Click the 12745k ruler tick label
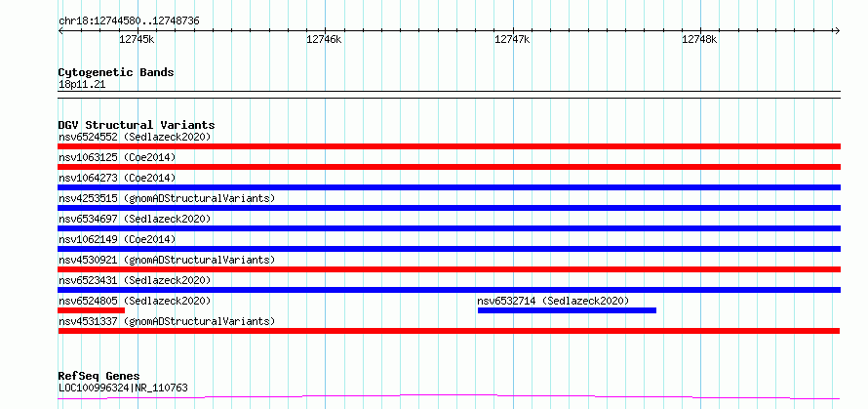 [x=137, y=39]
